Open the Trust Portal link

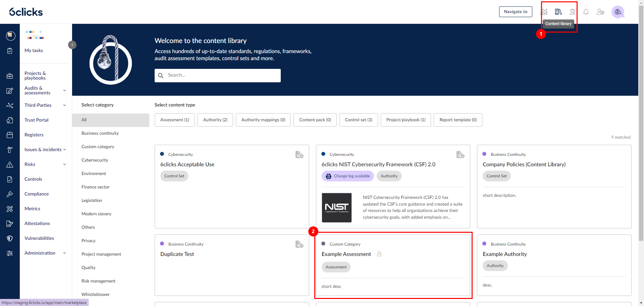(37, 120)
